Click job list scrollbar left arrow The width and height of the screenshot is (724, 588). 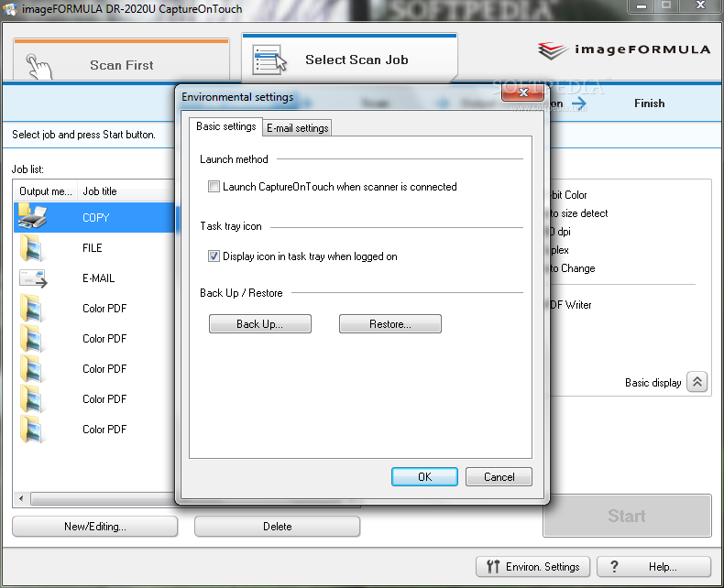pos(21,498)
